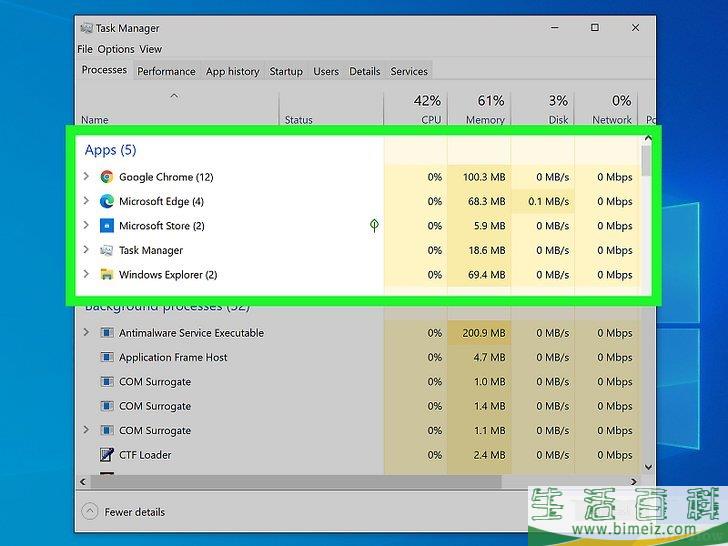The image size is (728, 546).
Task: Select the CTF Loader process name
Action: (x=145, y=455)
